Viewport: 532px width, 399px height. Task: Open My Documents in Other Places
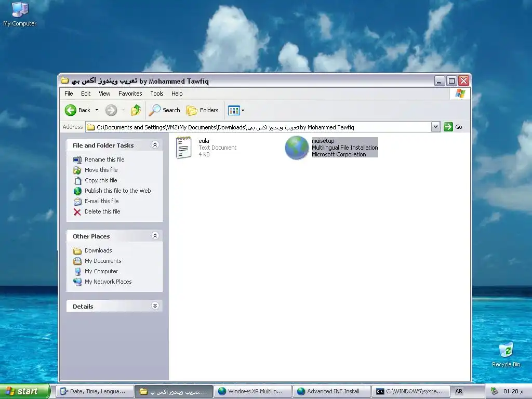pyautogui.click(x=103, y=261)
